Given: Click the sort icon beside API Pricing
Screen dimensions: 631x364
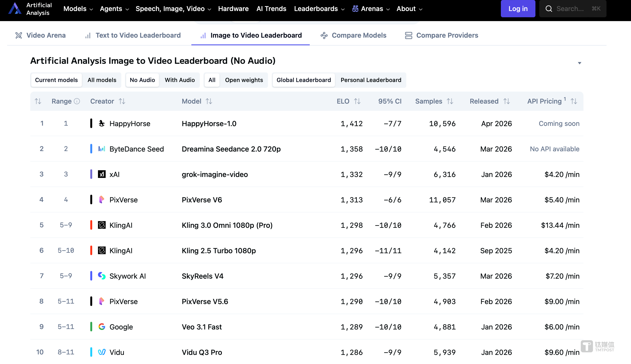Looking at the screenshot, I should (574, 101).
